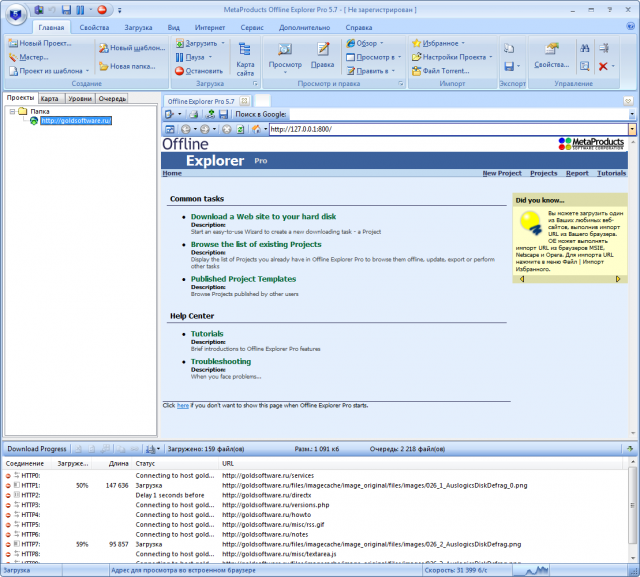Switch to the Очередь panel tab
Screen dimensions: 640x577
(112, 99)
